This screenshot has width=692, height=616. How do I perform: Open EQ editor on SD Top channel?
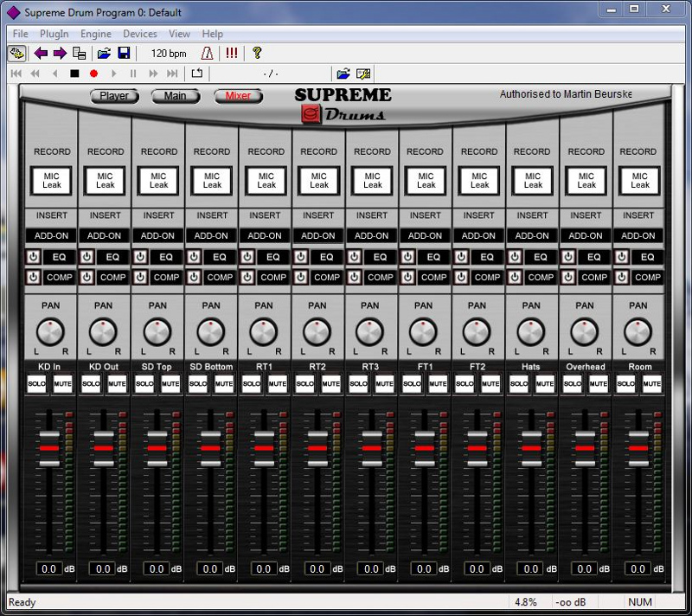click(x=166, y=257)
